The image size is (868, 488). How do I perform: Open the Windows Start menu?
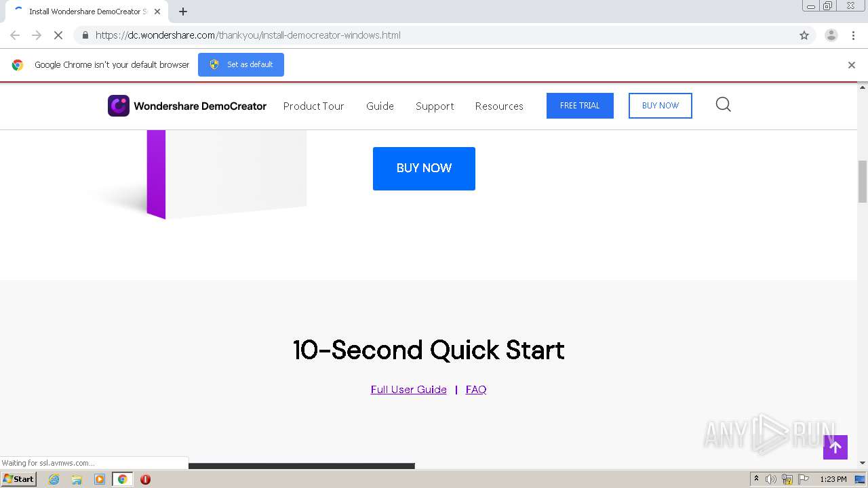pos(19,479)
